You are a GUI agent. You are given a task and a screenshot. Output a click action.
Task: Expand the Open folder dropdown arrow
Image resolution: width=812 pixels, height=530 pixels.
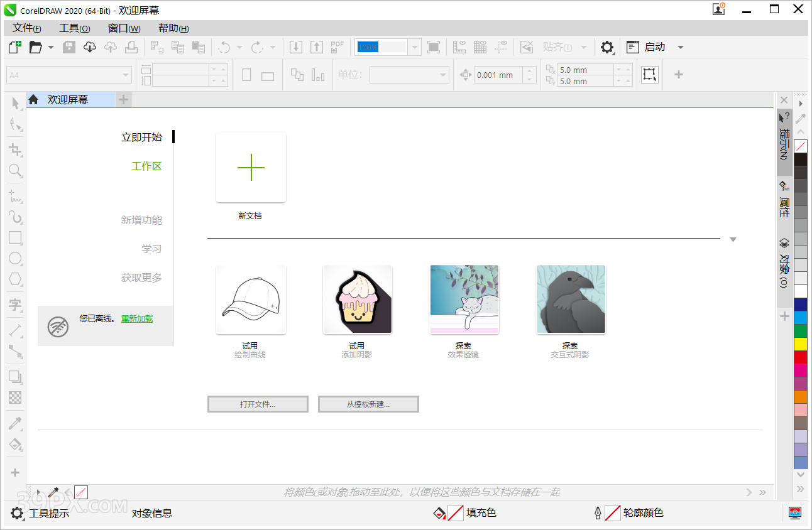51,47
